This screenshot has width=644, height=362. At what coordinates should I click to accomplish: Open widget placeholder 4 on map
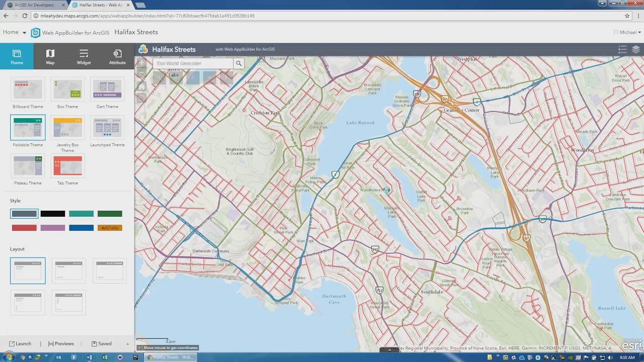[210, 77]
